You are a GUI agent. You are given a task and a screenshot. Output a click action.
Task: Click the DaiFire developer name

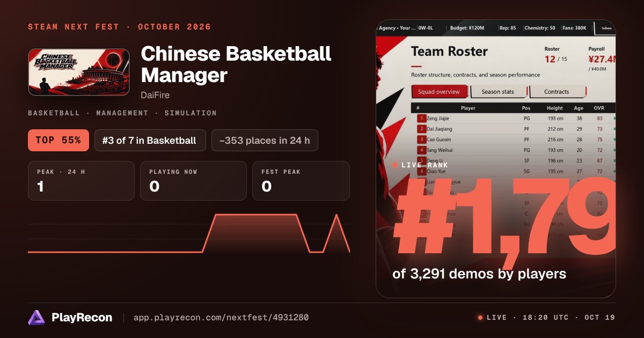(x=156, y=94)
